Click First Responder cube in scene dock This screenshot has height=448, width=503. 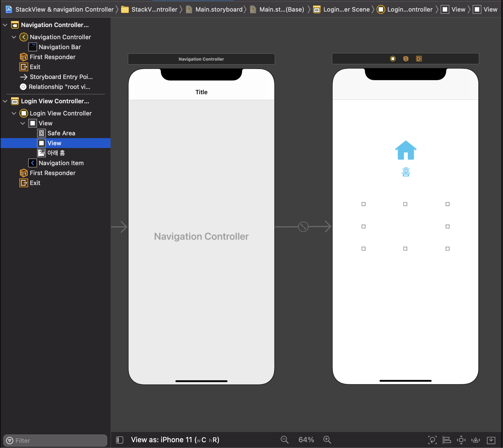pyautogui.click(x=406, y=59)
